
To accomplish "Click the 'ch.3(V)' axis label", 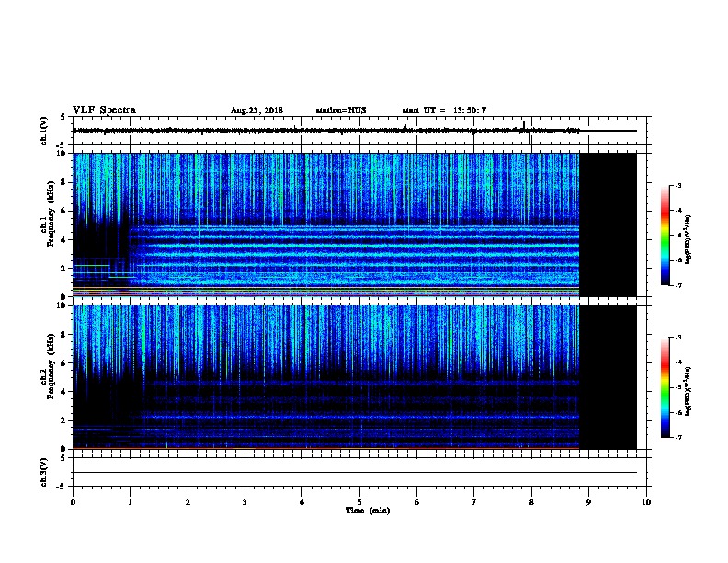I will 44,472.
